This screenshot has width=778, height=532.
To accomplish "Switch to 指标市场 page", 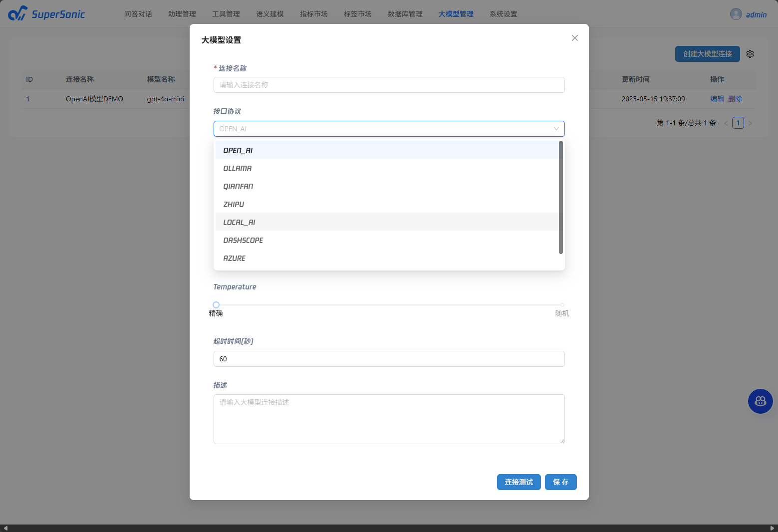I will (314, 14).
